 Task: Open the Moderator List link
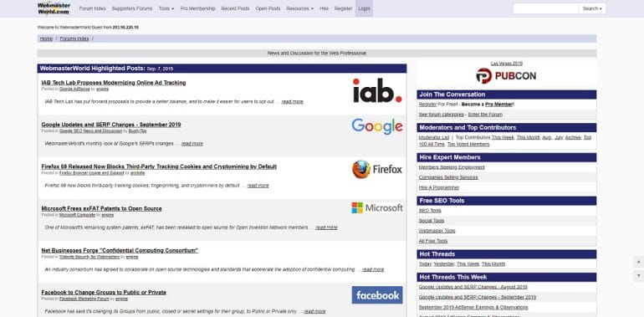point(434,137)
